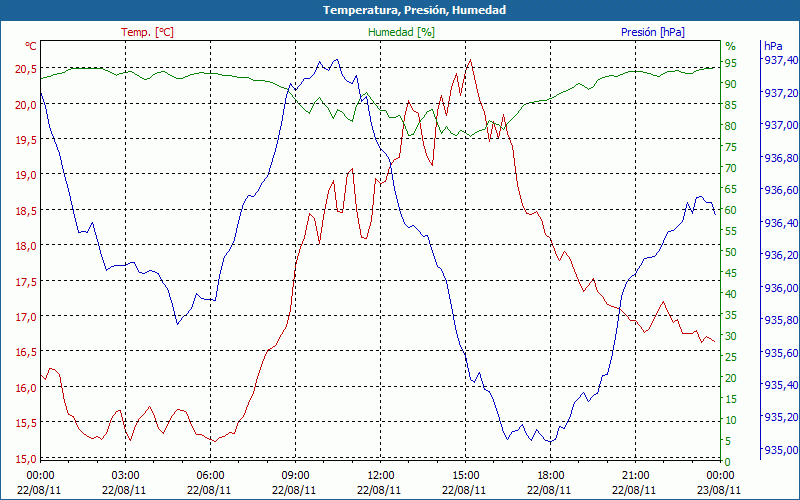Click the 70 tick on the humidity axis
The width and height of the screenshot is (800, 500).
731,168
